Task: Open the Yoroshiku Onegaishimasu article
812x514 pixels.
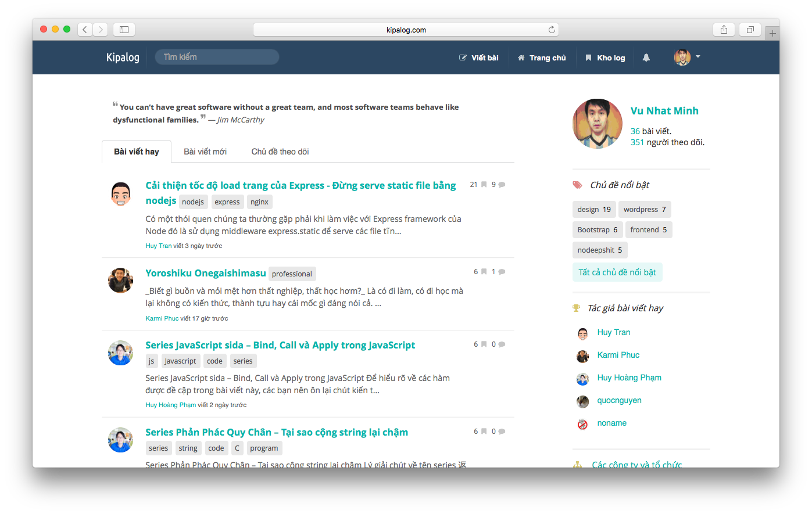Action: coord(206,273)
